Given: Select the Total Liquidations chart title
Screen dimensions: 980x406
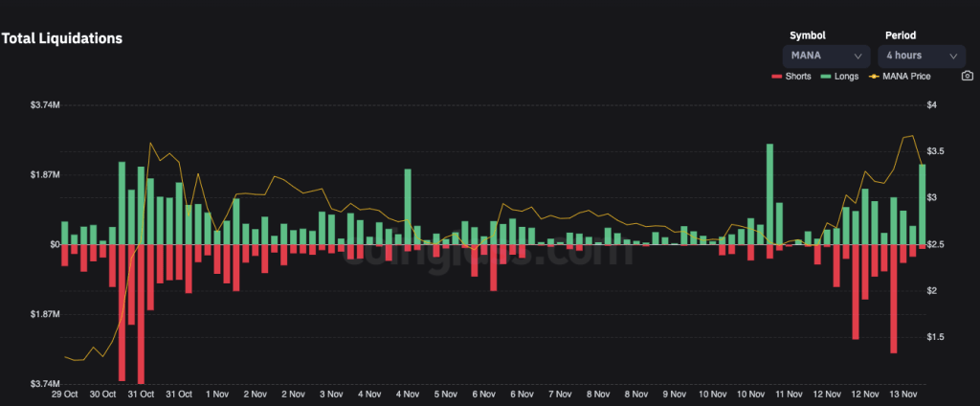Looking at the screenshot, I should (x=61, y=38).
